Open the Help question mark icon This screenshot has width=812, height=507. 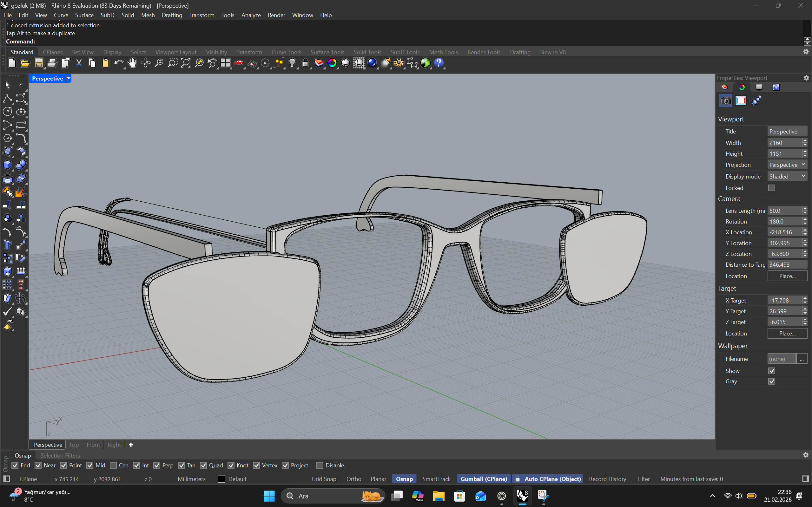click(x=439, y=63)
